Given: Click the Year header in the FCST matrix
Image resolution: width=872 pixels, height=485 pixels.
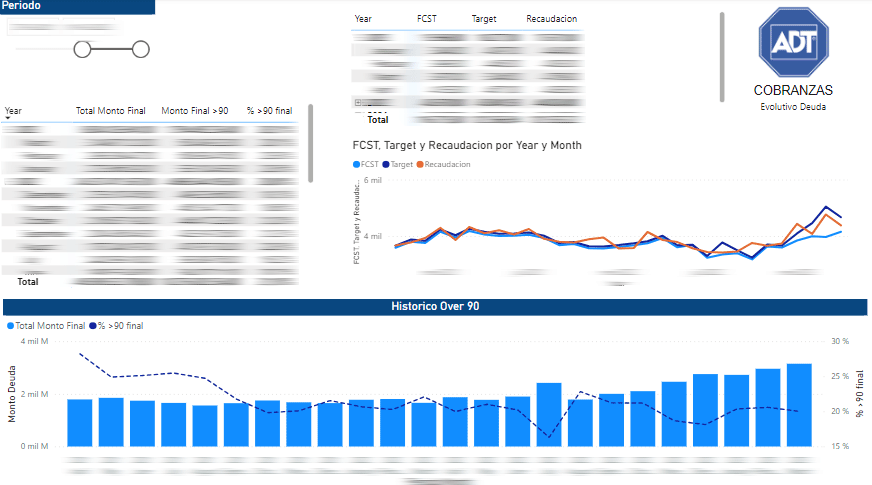Looking at the screenshot, I should [x=363, y=18].
